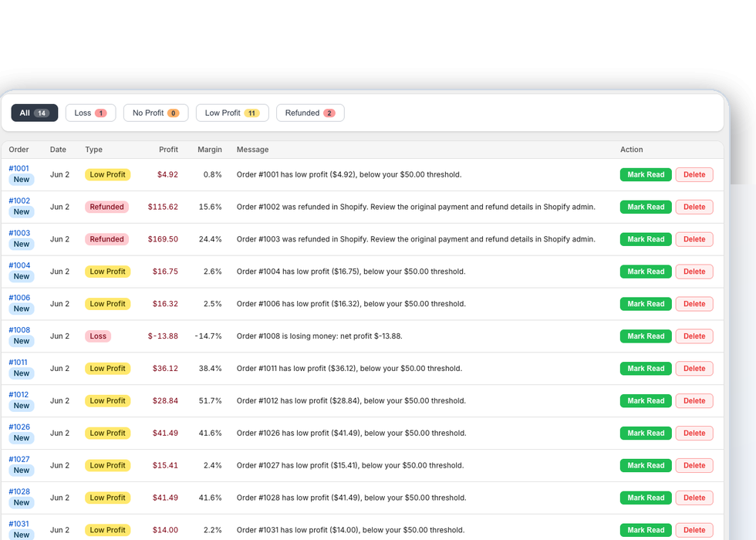This screenshot has height=540, width=756.
Task: Click the $-13.88 profit value
Action: click(x=163, y=336)
